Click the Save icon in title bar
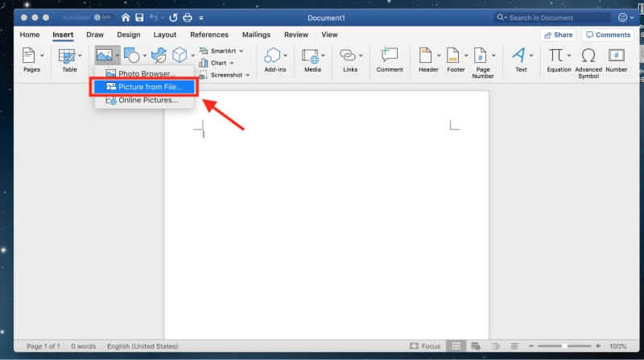 click(139, 17)
